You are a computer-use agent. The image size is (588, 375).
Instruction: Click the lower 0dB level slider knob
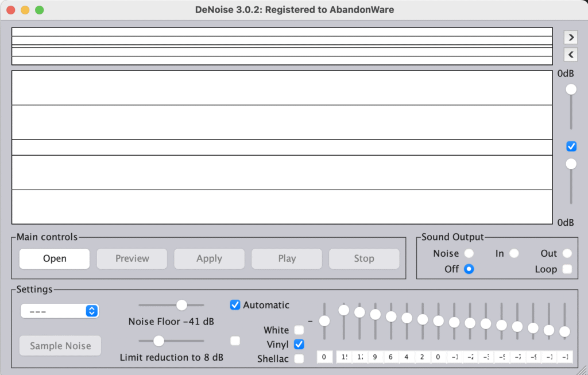point(571,164)
